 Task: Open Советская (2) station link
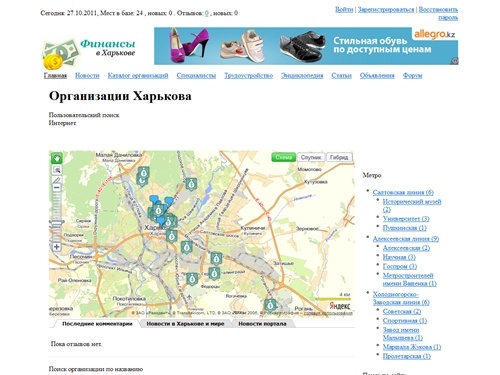(x=402, y=311)
